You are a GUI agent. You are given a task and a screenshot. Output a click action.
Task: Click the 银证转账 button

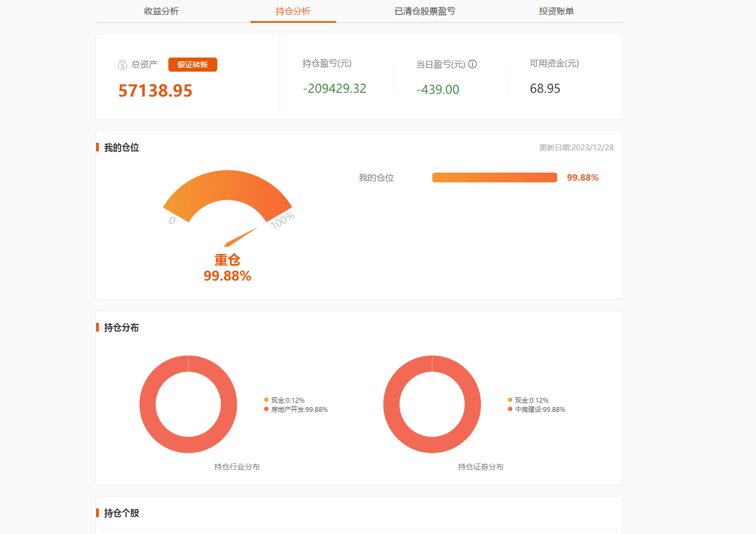[x=193, y=65]
